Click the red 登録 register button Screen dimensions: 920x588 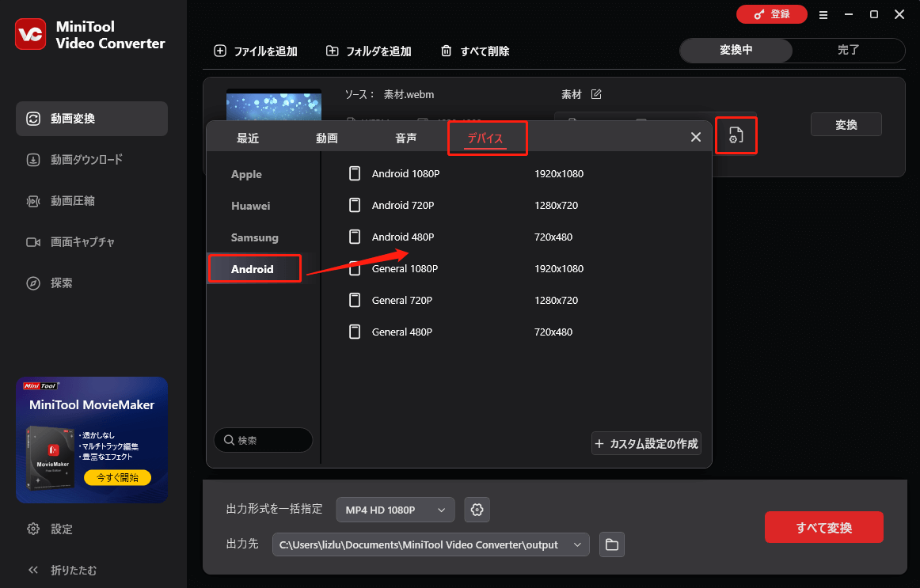pyautogui.click(x=772, y=14)
